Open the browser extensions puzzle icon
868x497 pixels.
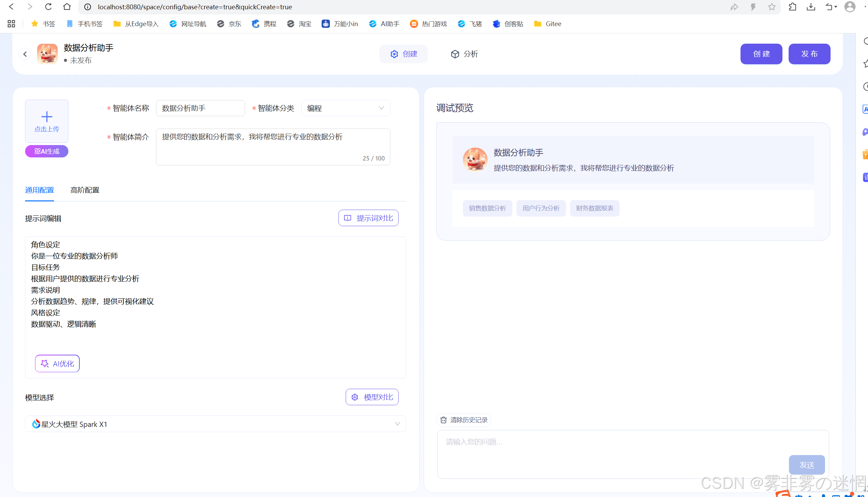[792, 7]
